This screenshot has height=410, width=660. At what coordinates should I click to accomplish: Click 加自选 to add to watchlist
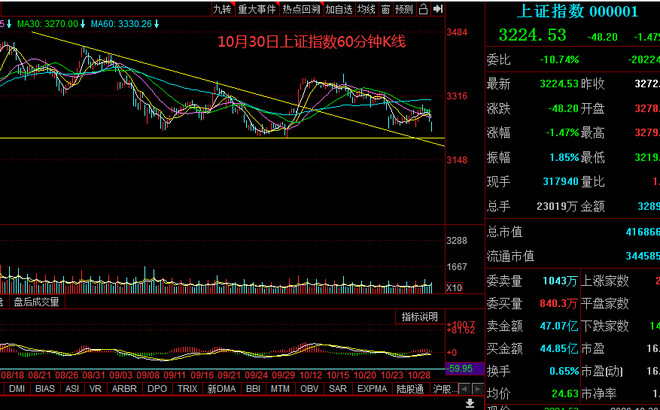[x=339, y=9]
